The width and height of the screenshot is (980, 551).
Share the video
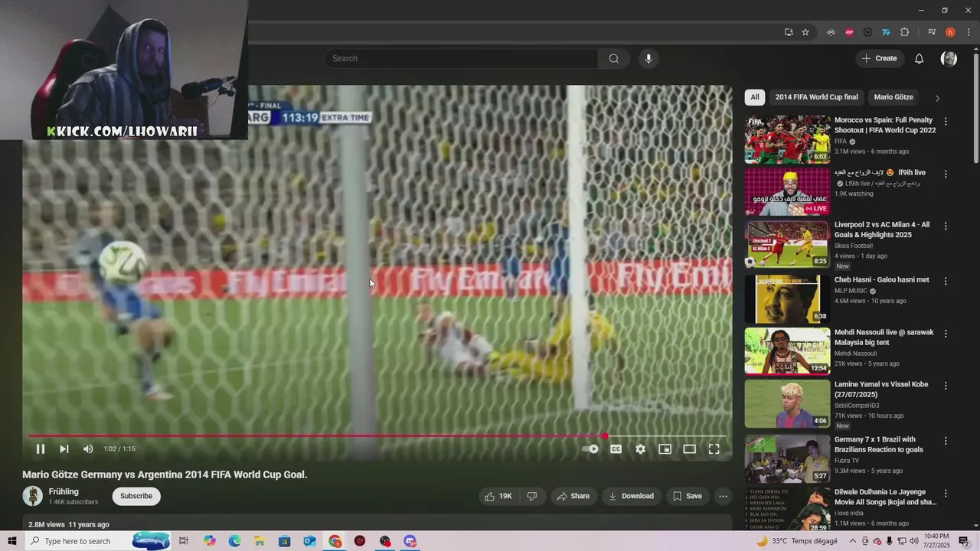point(573,496)
